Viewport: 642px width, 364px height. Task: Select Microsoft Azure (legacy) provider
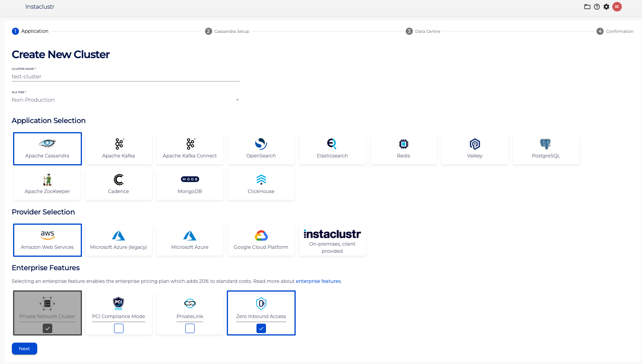click(x=119, y=240)
